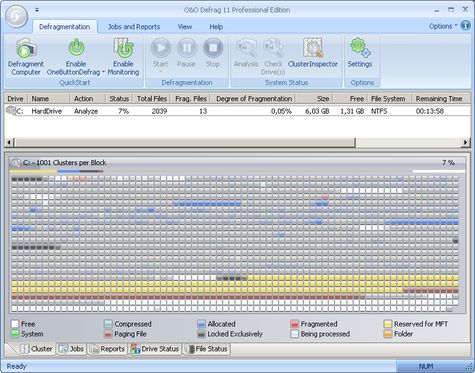
Task: Switch to the File Status bottom tab
Action: coord(207,349)
